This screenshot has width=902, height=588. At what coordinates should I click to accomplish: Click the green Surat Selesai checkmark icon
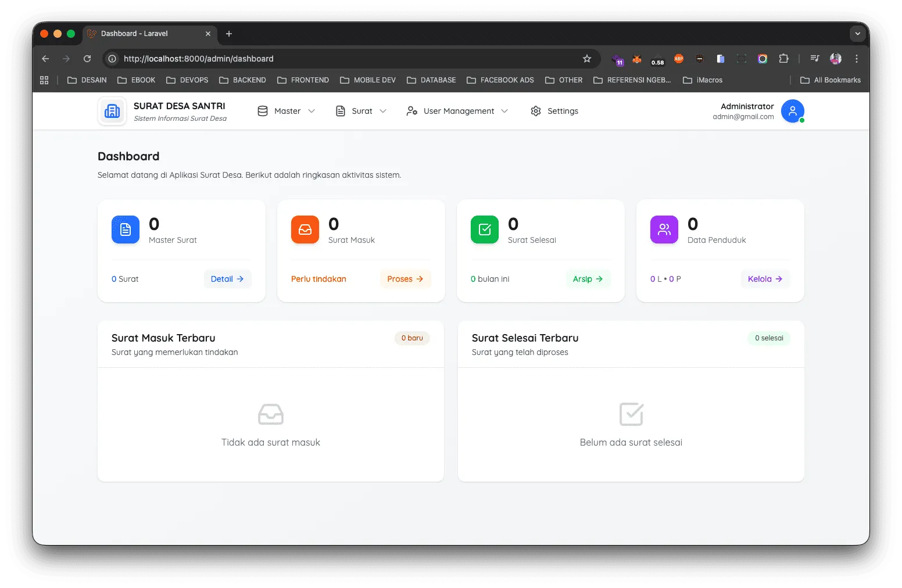pyautogui.click(x=485, y=230)
